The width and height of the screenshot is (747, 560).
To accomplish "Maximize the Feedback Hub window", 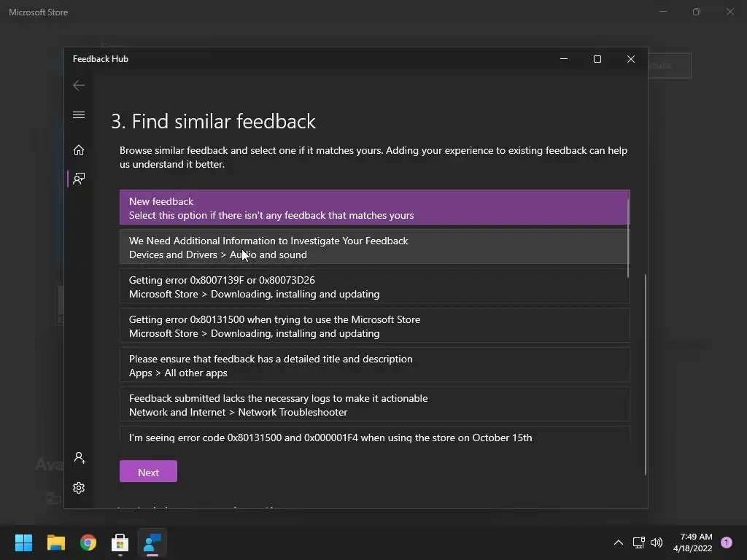I will (x=597, y=59).
